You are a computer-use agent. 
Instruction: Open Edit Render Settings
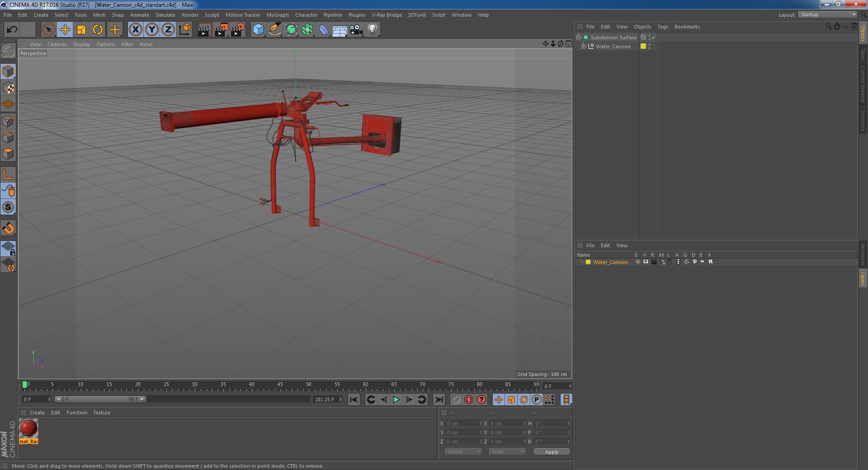(238, 30)
